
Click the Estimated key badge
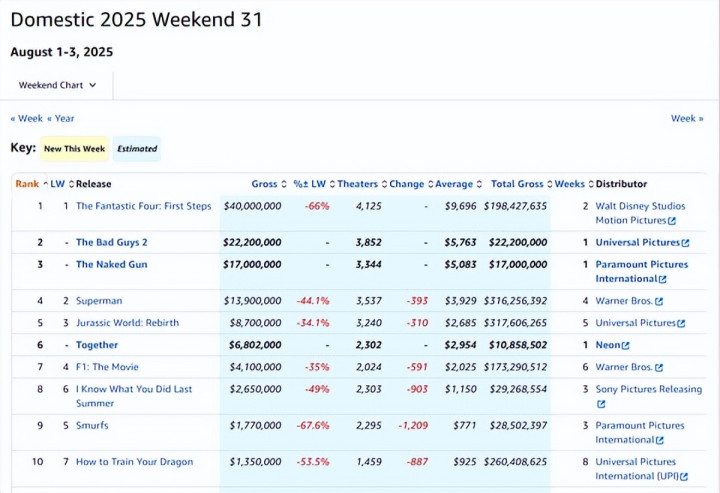(137, 149)
